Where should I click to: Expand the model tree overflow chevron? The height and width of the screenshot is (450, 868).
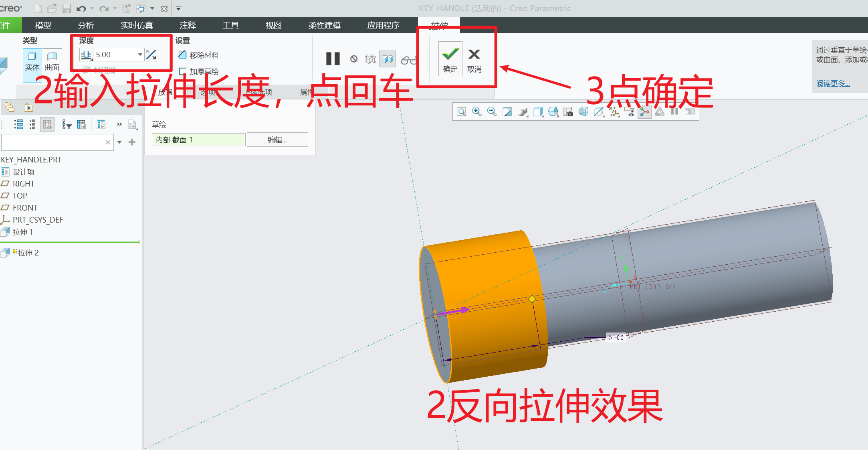click(x=119, y=124)
